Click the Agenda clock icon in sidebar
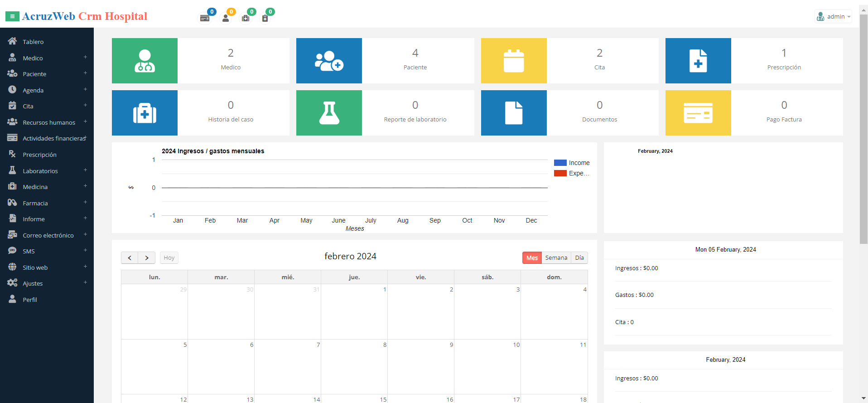 tap(12, 90)
